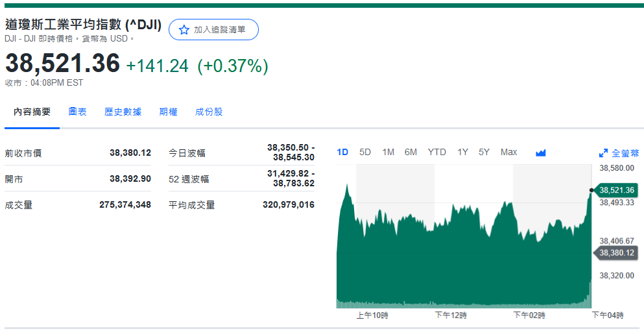Image resolution: width=644 pixels, height=333 pixels.
Task: Open the 歷史數據 tab
Action: pos(123,112)
